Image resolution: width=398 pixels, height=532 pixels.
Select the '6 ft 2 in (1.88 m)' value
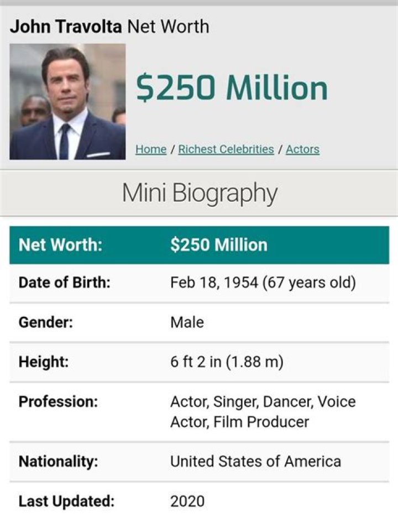tap(227, 362)
